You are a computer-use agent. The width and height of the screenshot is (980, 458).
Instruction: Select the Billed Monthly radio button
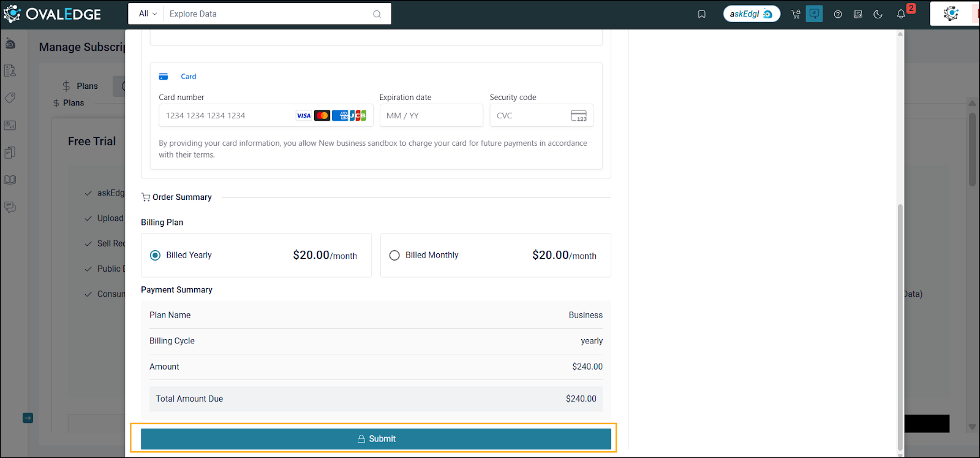coord(394,255)
